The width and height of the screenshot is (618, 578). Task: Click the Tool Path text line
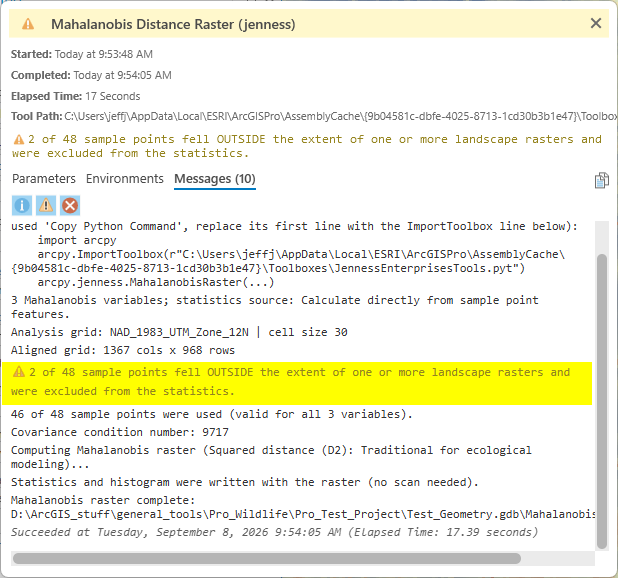click(314, 117)
